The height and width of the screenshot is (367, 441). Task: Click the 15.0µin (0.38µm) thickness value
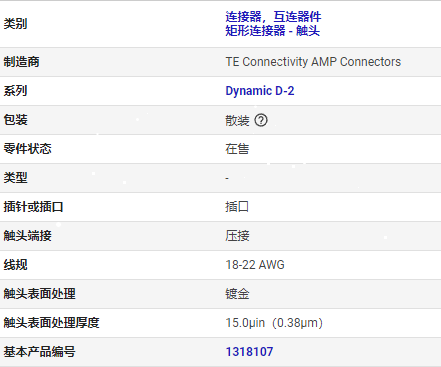coord(274,323)
